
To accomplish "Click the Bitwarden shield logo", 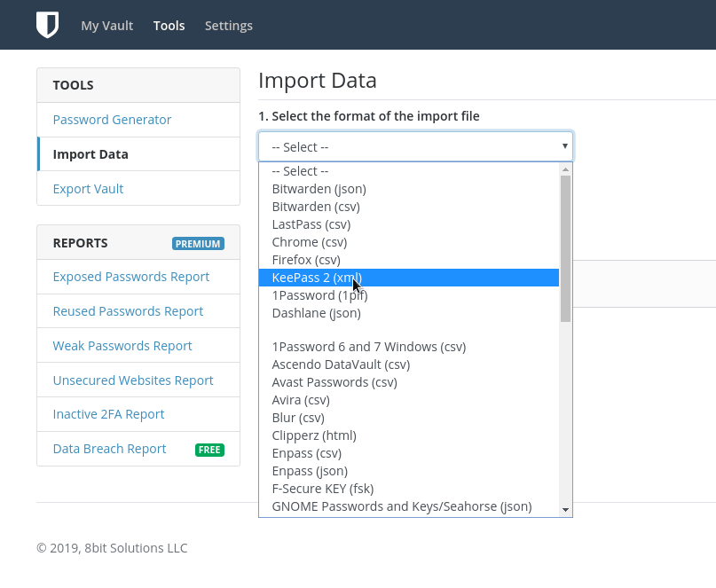I will click(47, 25).
